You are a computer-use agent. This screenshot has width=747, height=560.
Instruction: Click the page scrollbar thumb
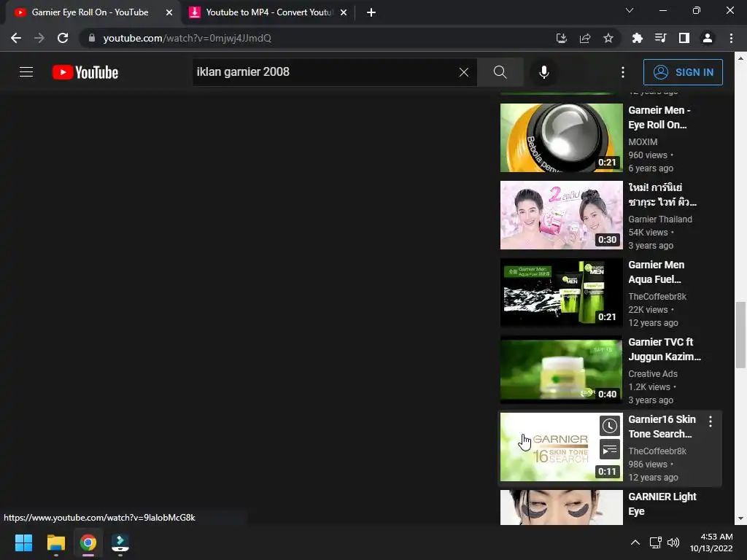740,335
